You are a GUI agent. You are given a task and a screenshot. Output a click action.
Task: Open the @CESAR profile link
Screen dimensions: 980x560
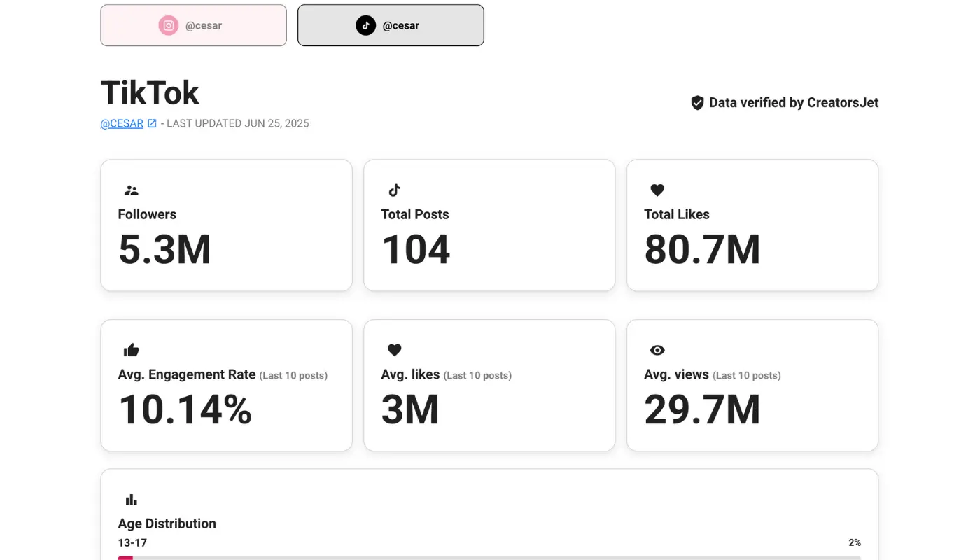coord(122,123)
